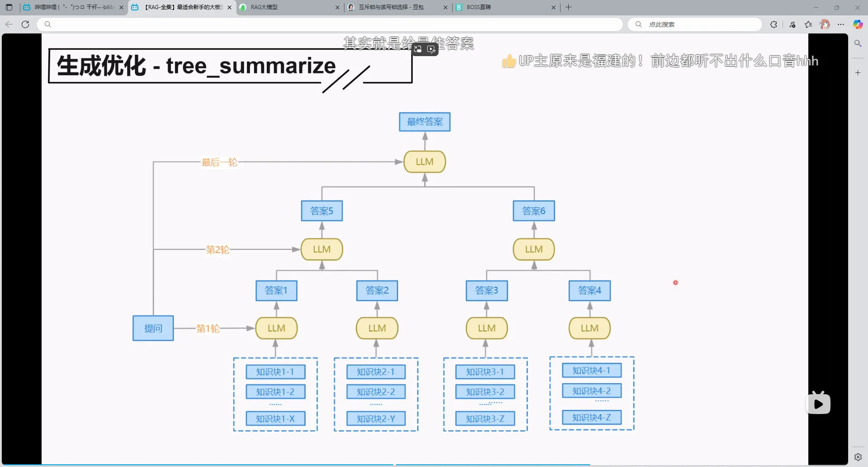The width and height of the screenshot is (868, 467).
Task: Click the picture-in-picture icon on video
Action: pyautogui.click(x=418, y=49)
